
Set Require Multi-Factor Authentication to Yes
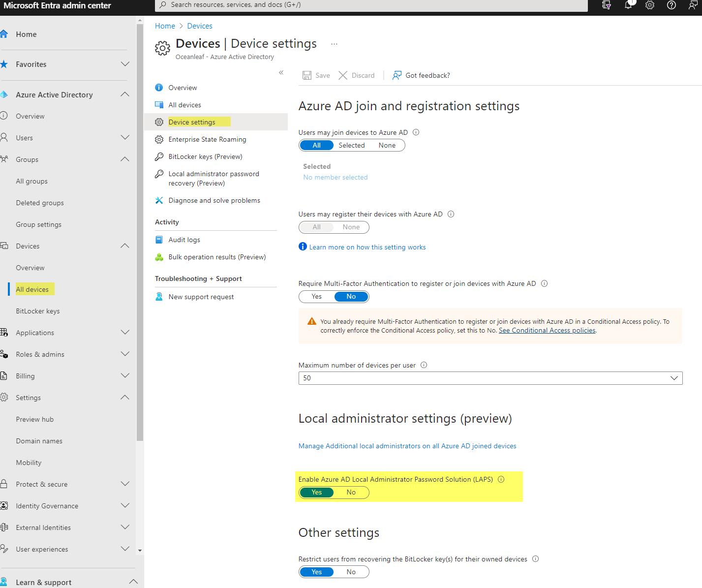click(x=316, y=296)
